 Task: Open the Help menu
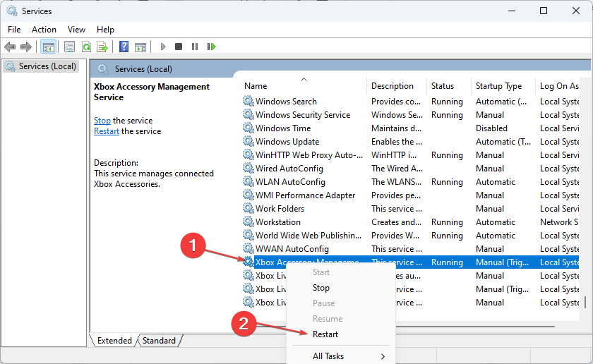point(105,30)
